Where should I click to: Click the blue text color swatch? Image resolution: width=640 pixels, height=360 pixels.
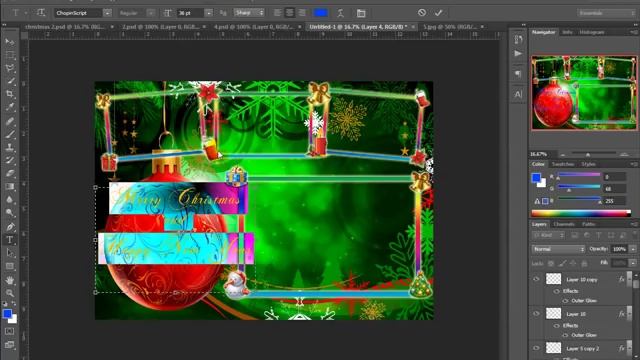coord(320,13)
